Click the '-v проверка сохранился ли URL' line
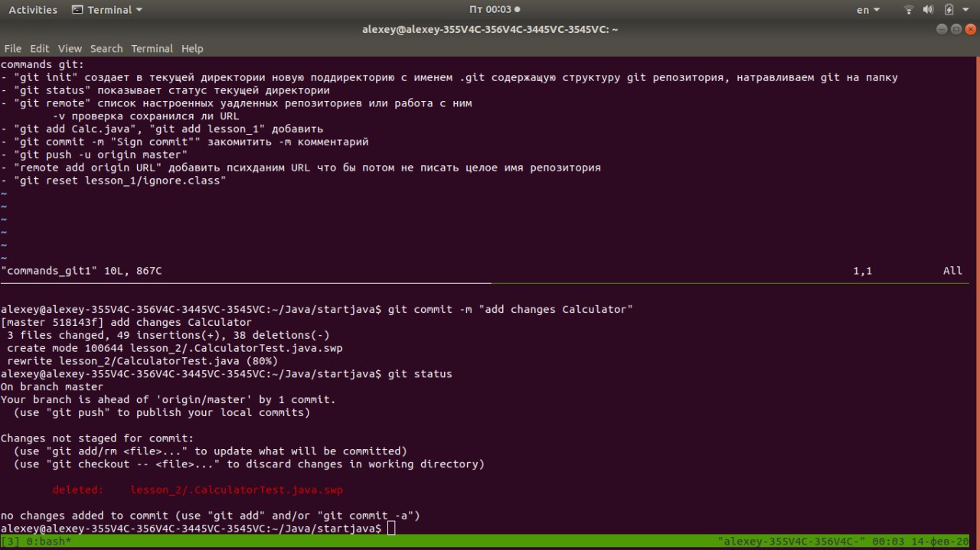Image resolution: width=980 pixels, height=550 pixels. (145, 116)
